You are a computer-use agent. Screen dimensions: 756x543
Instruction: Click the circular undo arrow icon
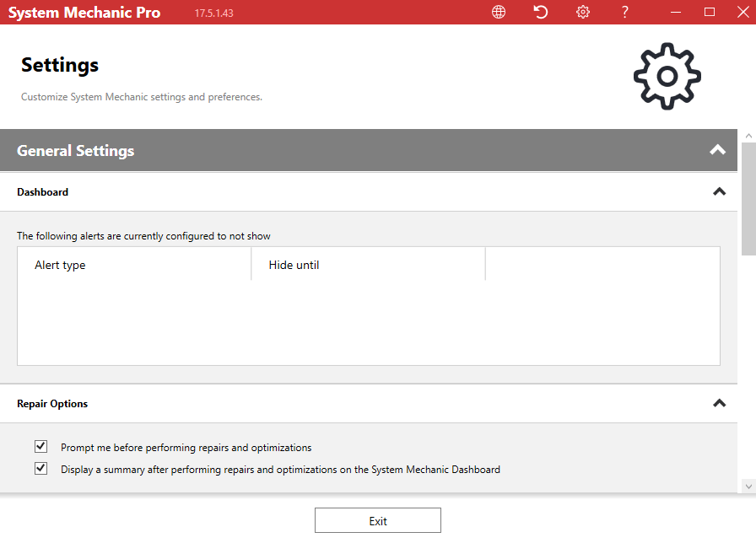click(x=541, y=12)
